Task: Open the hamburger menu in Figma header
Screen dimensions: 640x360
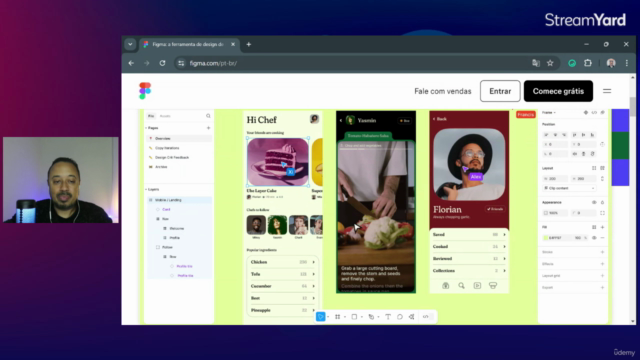Action: [x=607, y=91]
